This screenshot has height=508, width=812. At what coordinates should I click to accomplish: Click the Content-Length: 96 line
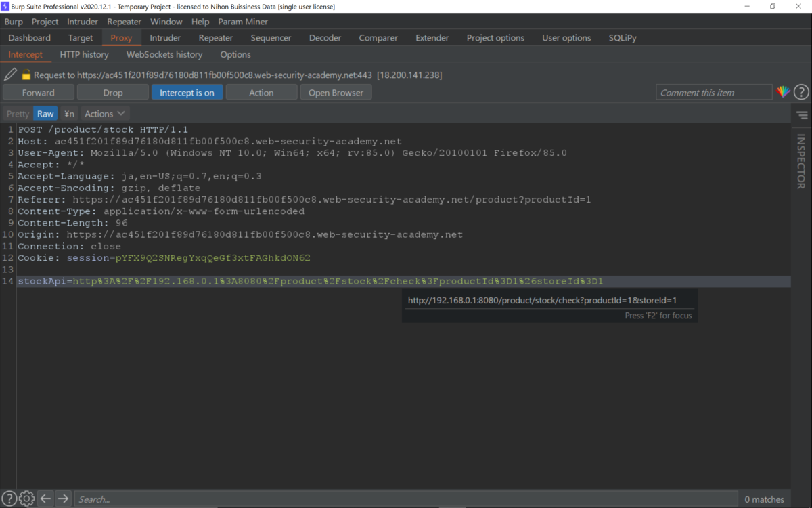(72, 223)
